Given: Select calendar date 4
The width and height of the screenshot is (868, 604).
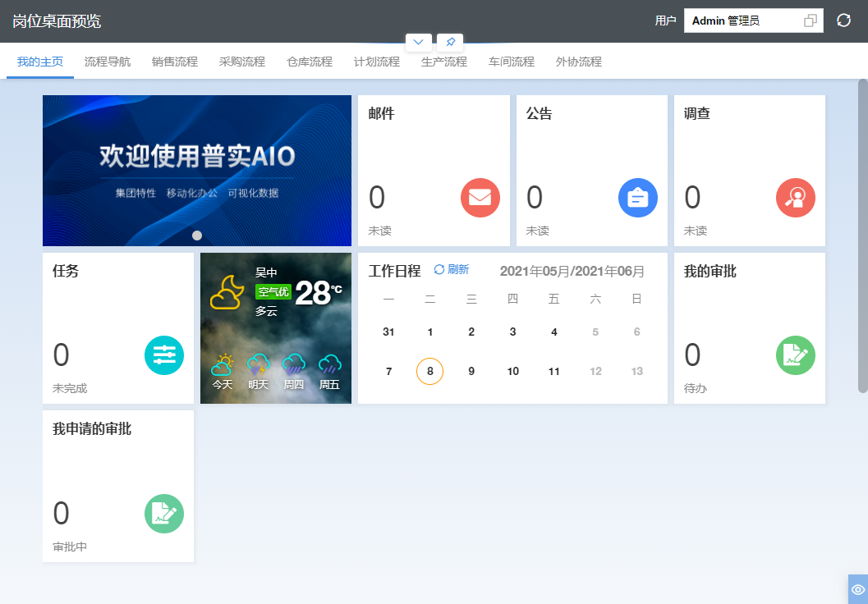Looking at the screenshot, I should [x=554, y=332].
